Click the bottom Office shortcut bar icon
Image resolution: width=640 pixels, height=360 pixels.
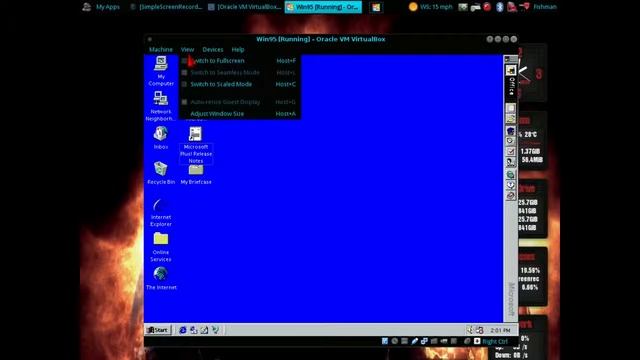(x=511, y=196)
